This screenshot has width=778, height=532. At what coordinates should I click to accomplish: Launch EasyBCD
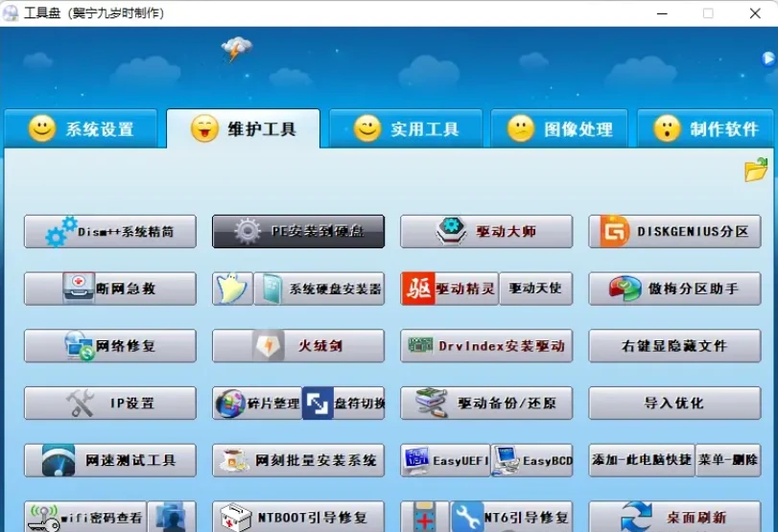(531, 461)
